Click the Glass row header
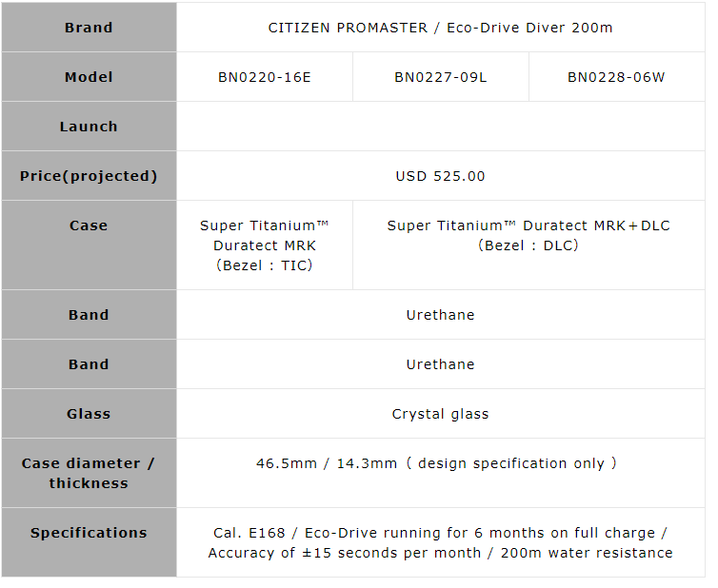The height and width of the screenshot is (588, 718). tap(89, 414)
